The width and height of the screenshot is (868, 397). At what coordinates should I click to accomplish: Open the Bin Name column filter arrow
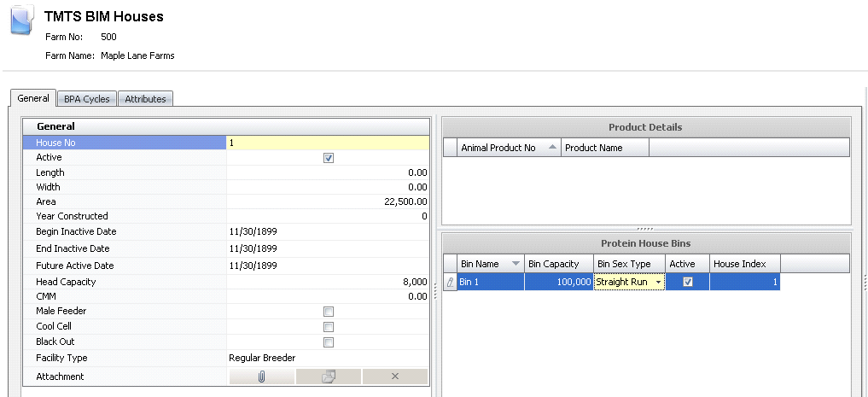click(x=516, y=265)
